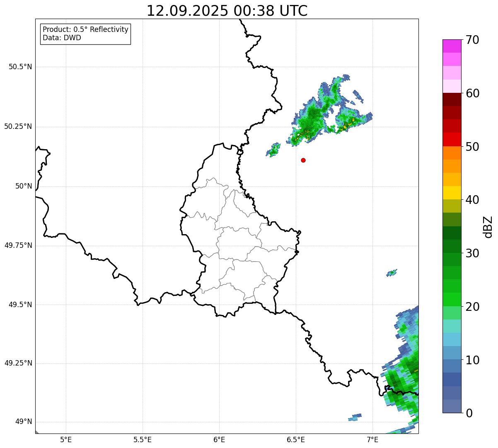Screen dimensions: 498x448
Task: Click the 6.5°E longitude label
Action: 296,439
